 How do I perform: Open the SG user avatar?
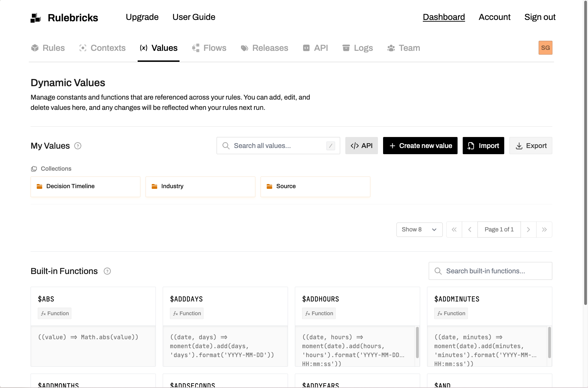(545, 48)
